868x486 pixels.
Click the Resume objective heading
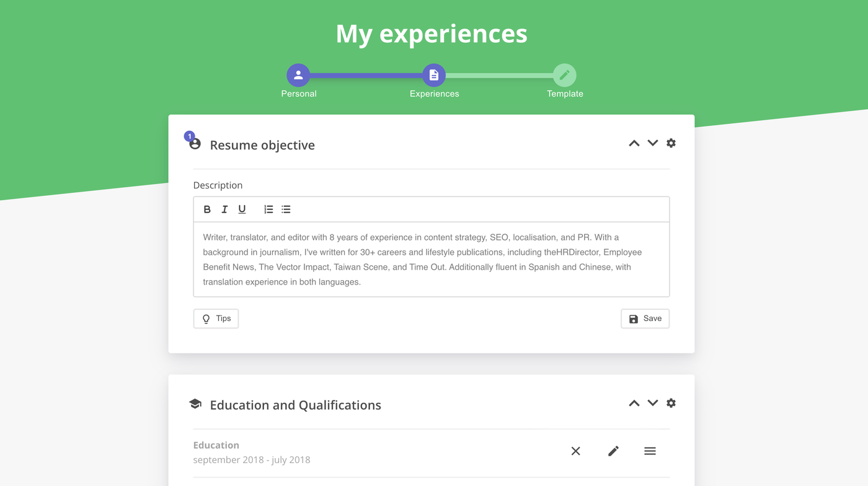(262, 145)
